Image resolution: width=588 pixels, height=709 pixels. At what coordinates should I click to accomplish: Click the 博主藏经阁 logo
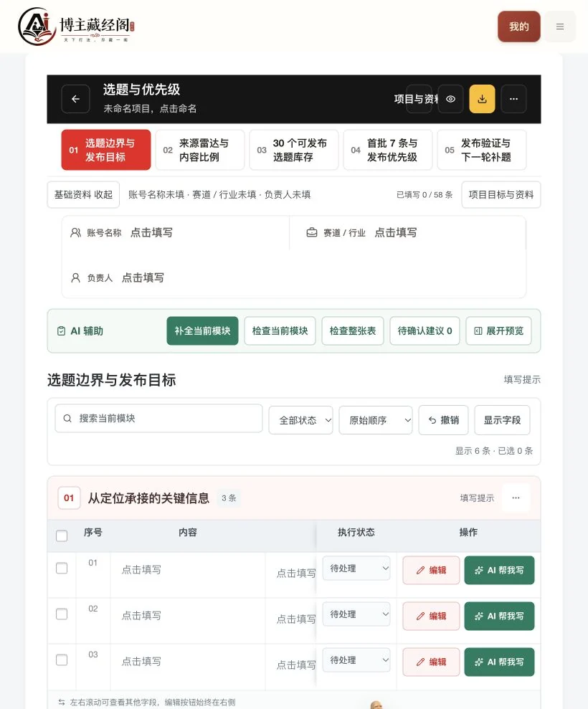point(76,27)
